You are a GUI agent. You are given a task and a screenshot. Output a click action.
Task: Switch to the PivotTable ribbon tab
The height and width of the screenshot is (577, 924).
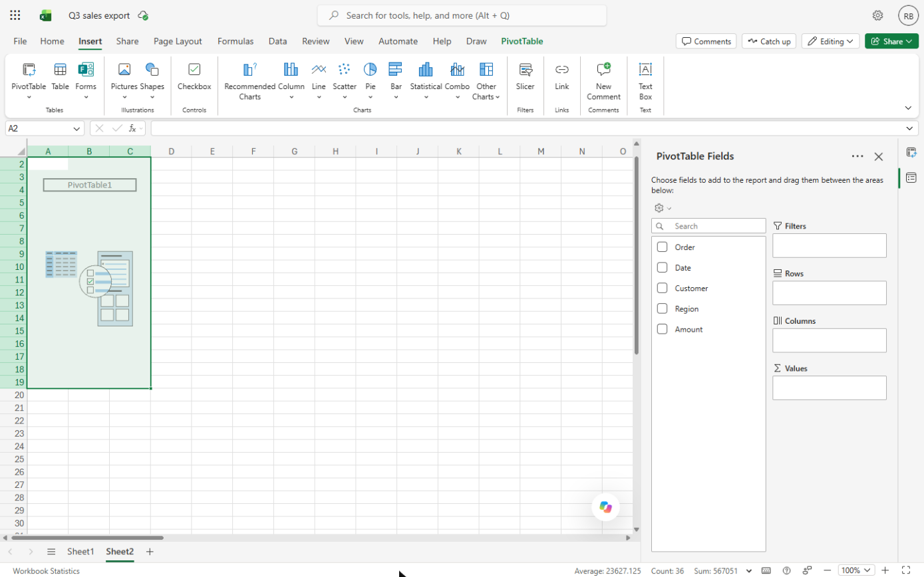[x=522, y=41]
